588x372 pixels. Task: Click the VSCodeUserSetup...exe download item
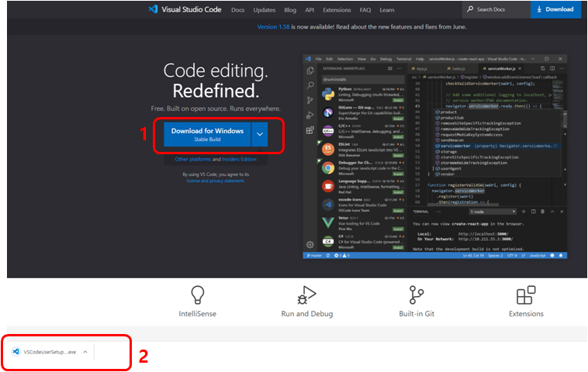[50, 352]
